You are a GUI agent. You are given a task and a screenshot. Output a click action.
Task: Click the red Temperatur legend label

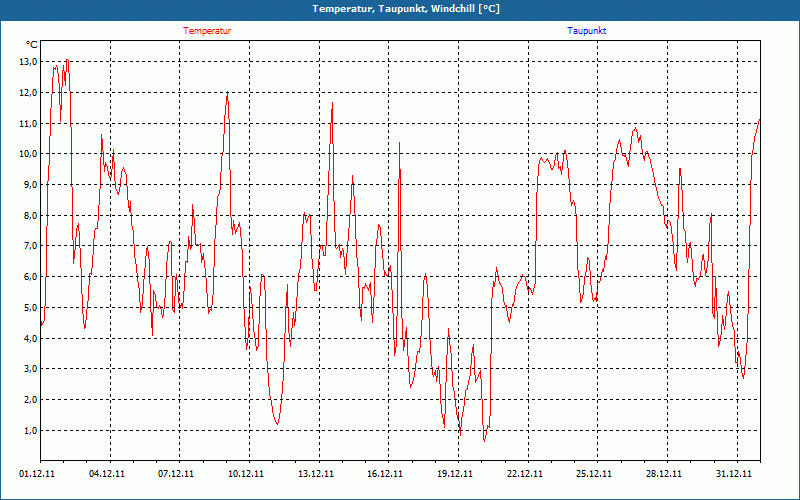pos(207,31)
